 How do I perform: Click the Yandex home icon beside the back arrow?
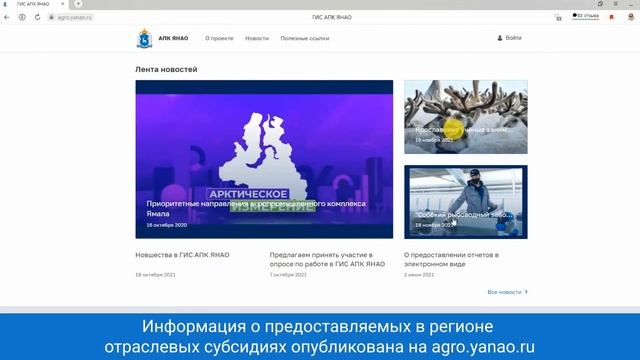pyautogui.click(x=22, y=17)
